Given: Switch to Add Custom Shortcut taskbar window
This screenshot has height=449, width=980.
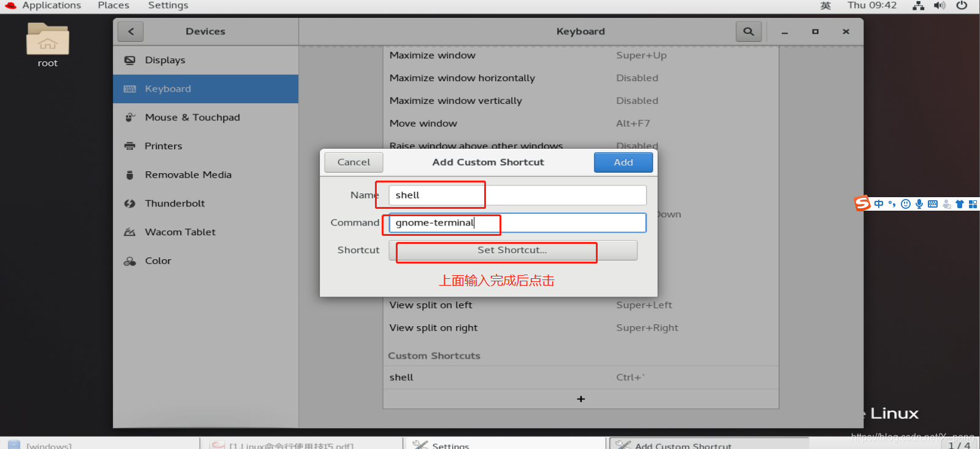Looking at the screenshot, I should 709,444.
